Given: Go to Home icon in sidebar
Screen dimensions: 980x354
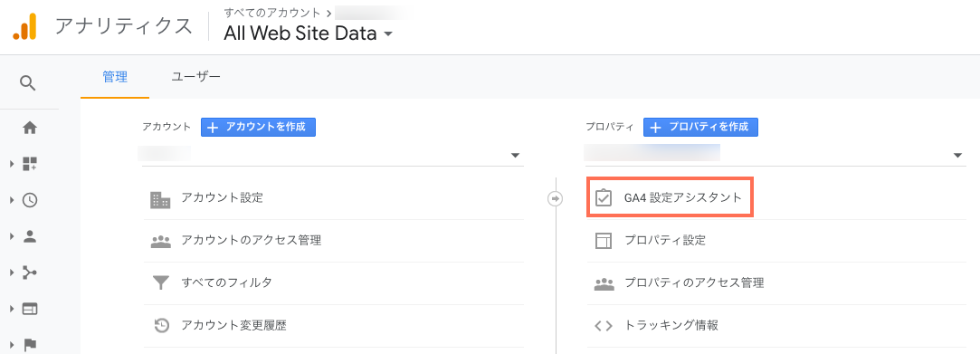Looking at the screenshot, I should [x=29, y=129].
